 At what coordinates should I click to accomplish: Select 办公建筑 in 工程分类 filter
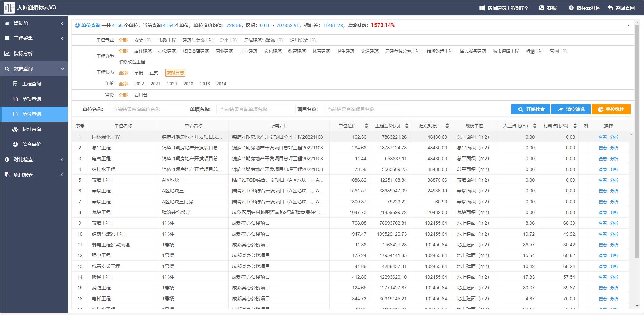(x=167, y=51)
